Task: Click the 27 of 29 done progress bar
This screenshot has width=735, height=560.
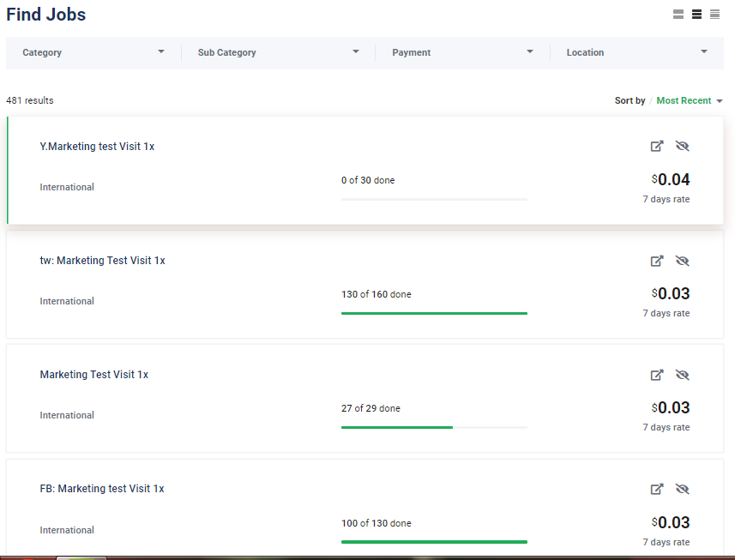Action: tap(434, 427)
